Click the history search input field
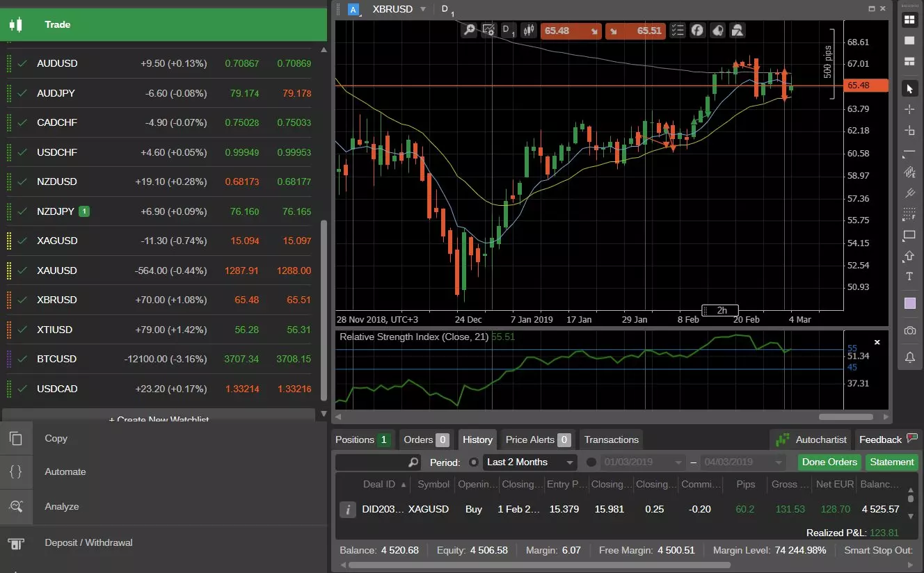The image size is (924, 573). click(x=378, y=462)
